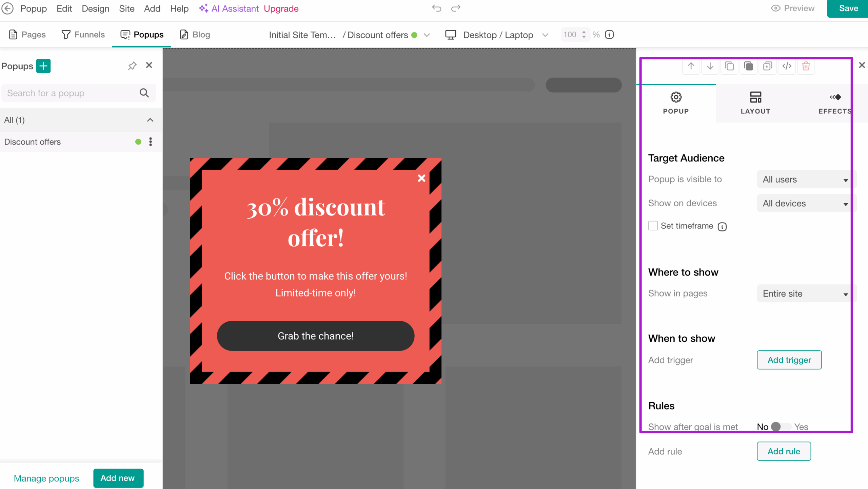Enable the Set timeframe checkbox
The height and width of the screenshot is (489, 868).
(x=653, y=226)
